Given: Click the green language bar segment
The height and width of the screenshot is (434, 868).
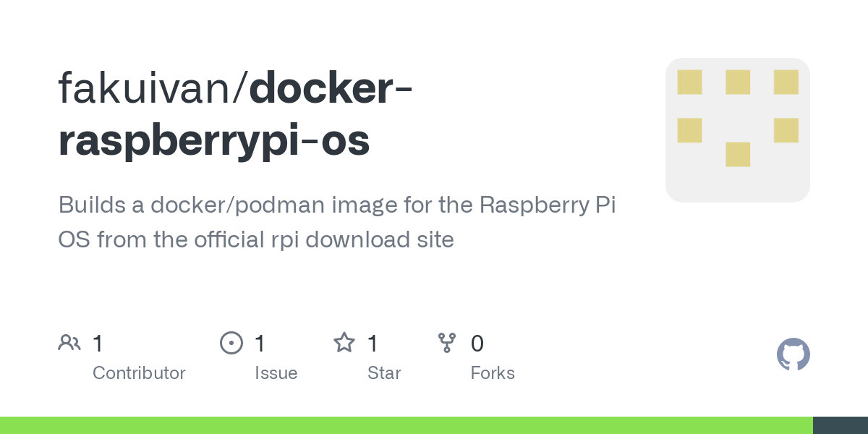Looking at the screenshot, I should [407, 425].
